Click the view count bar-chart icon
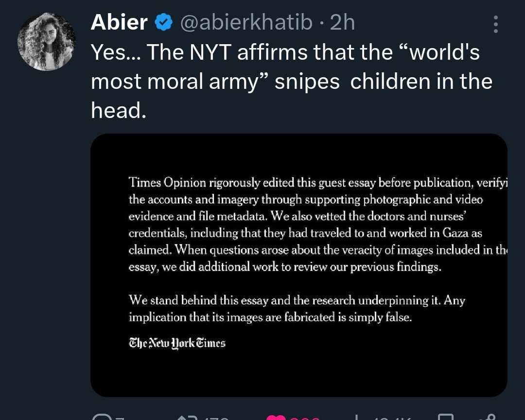525x420 pixels. tap(358, 417)
